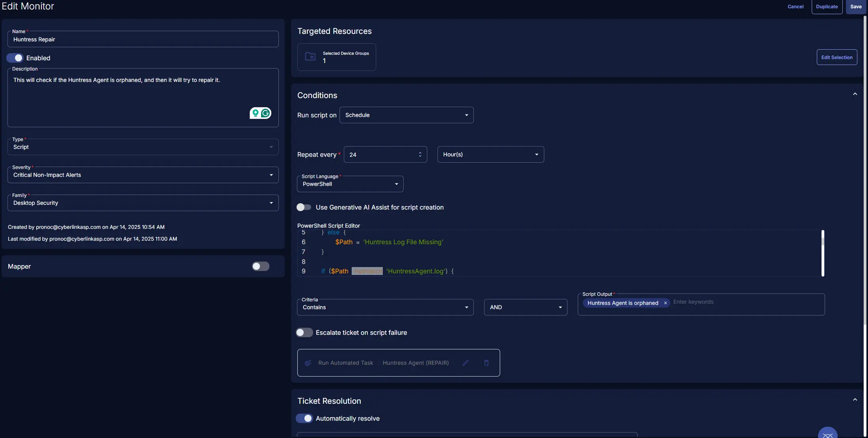Click the Cancel link
Viewport: 868px width, 438px height.
pyautogui.click(x=796, y=7)
